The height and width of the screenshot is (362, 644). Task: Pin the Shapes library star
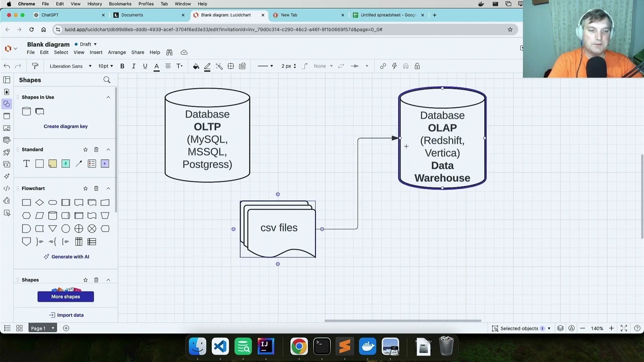(86, 280)
